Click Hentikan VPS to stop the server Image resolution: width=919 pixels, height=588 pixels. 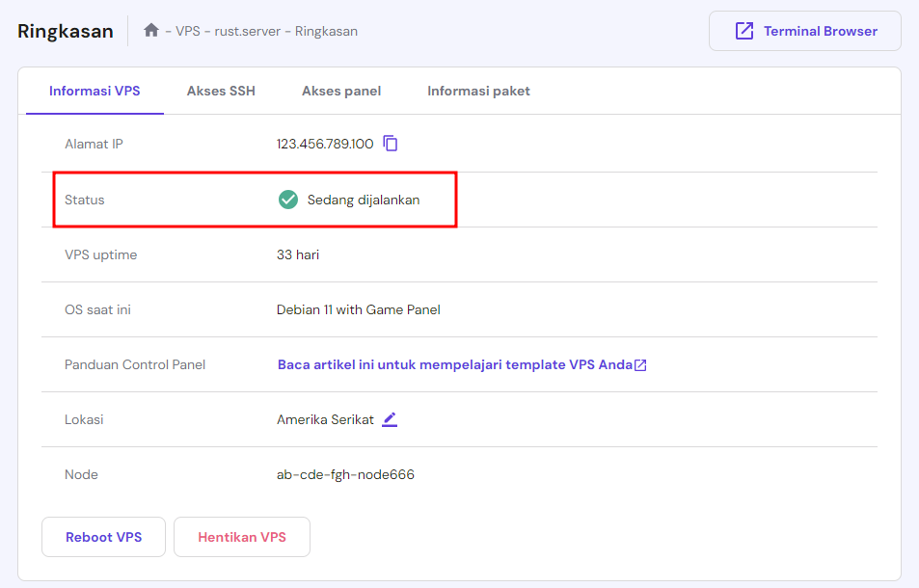tap(241, 537)
